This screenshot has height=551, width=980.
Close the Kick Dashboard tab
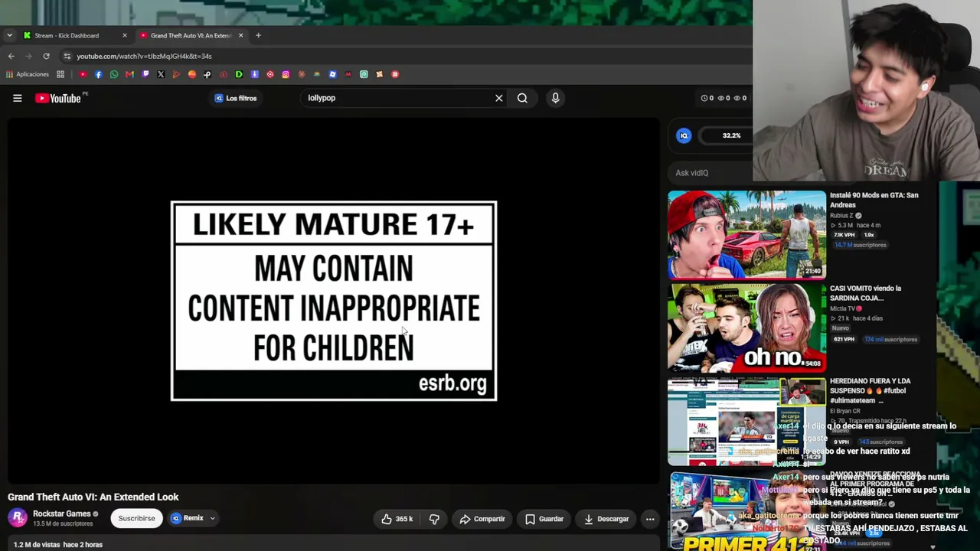tap(125, 35)
